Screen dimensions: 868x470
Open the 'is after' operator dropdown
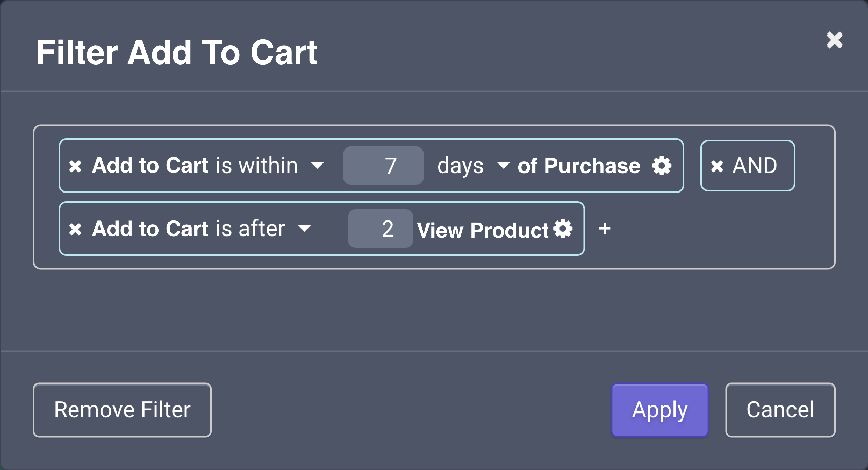[x=304, y=229]
